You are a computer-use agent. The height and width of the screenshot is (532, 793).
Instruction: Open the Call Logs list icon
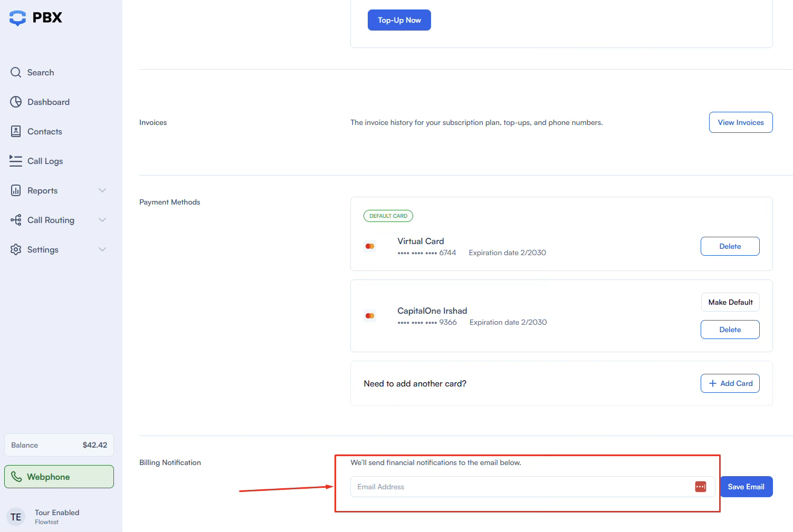tap(16, 161)
